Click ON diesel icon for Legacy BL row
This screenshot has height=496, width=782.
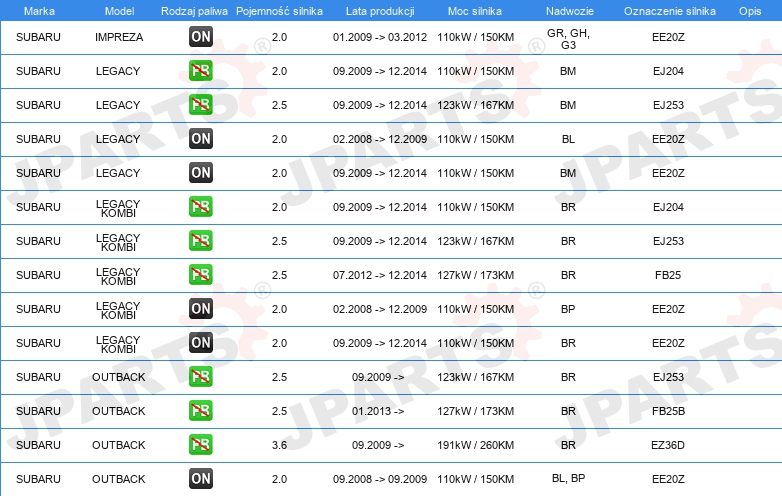pos(201,139)
